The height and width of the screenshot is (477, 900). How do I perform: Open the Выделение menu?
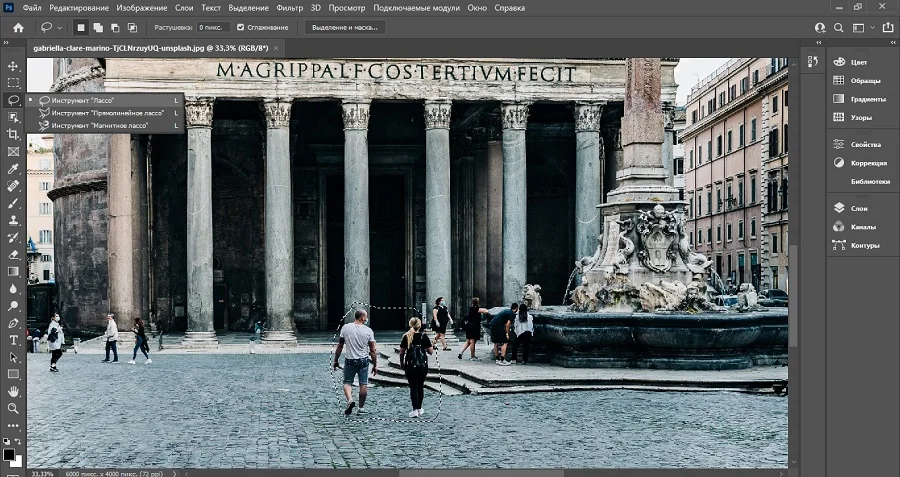click(x=249, y=8)
